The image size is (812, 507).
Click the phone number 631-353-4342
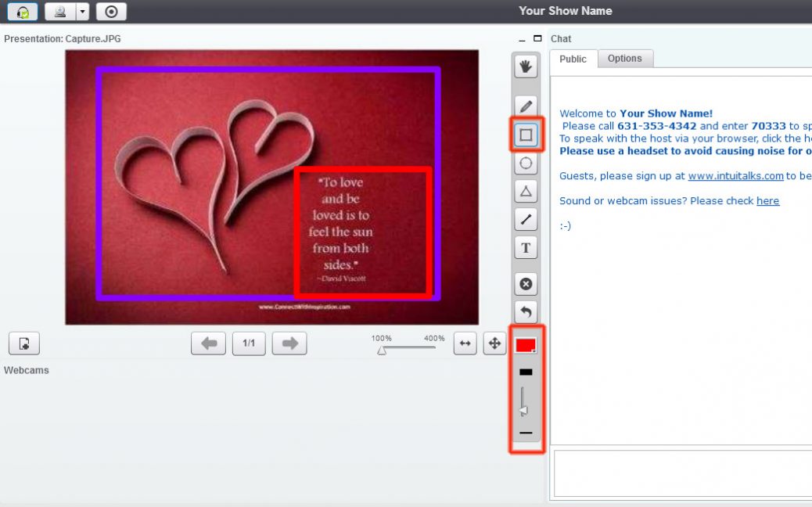656,126
